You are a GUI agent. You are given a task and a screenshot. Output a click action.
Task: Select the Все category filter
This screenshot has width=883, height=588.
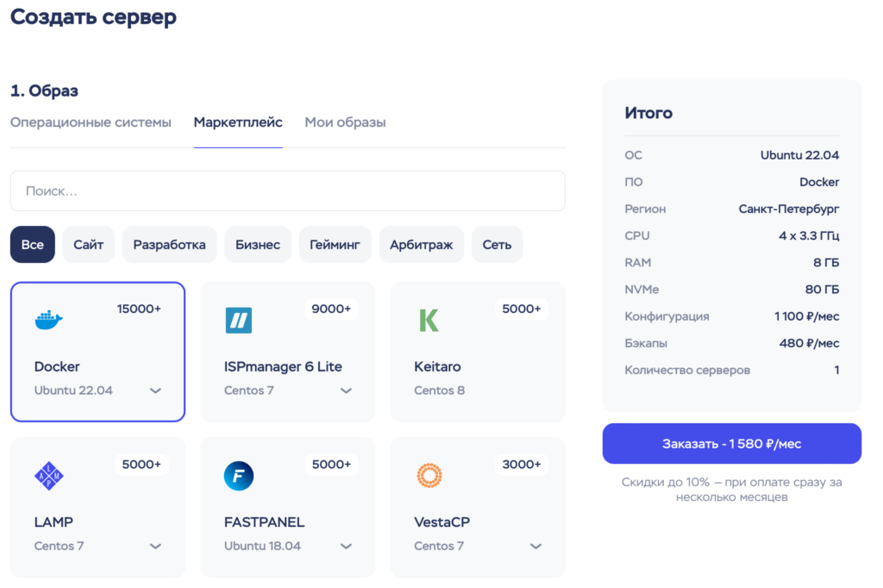[33, 245]
